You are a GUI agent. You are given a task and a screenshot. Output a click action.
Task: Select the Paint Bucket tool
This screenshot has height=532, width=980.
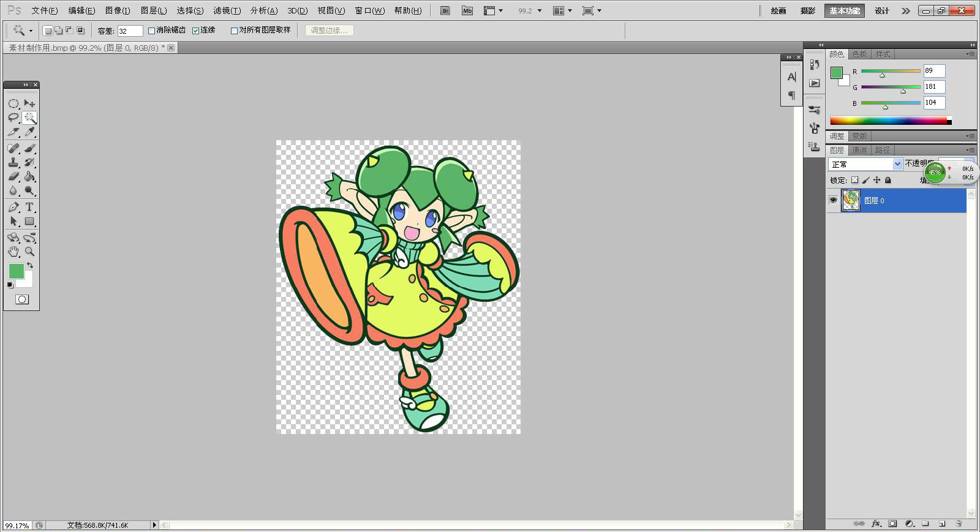click(x=29, y=176)
